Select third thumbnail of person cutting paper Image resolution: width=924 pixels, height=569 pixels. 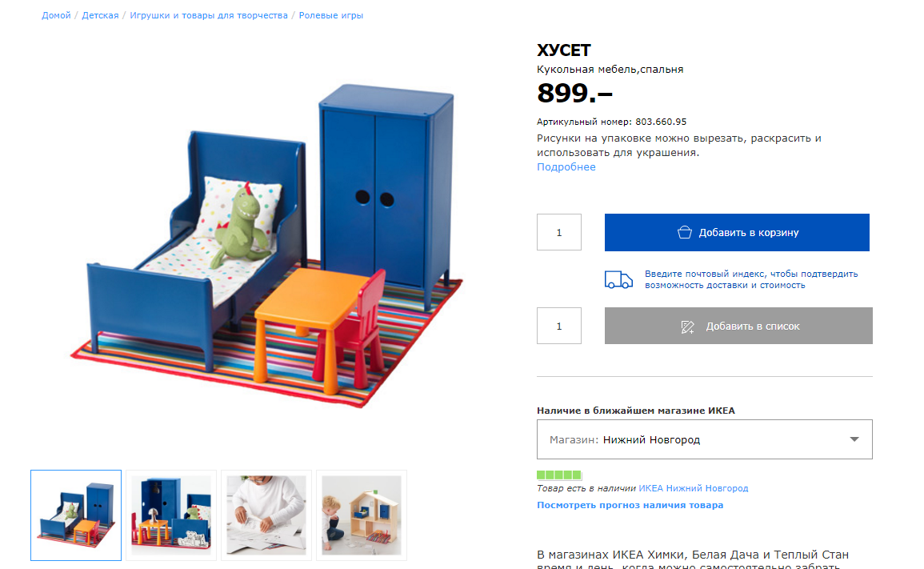tap(266, 515)
